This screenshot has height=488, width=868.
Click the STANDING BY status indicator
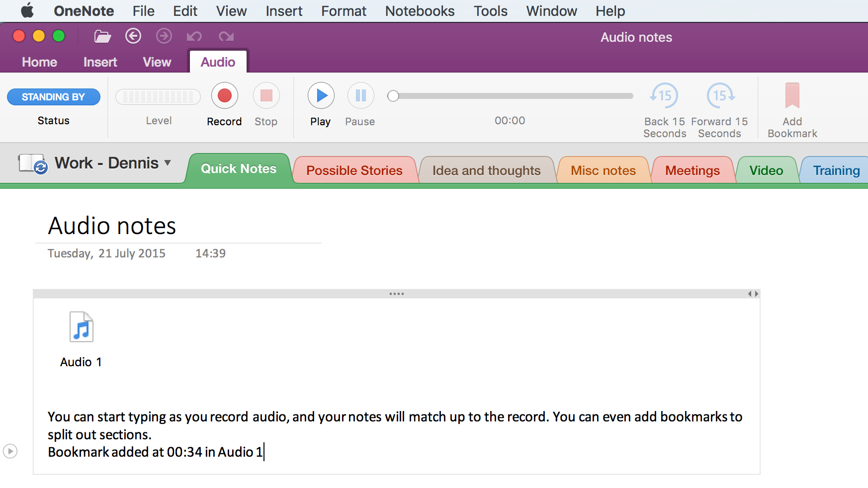coord(53,96)
